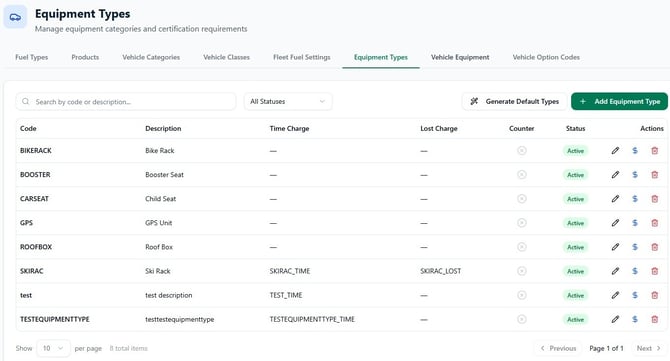Go to the Fleet Fuel Settings tab
Image resolution: width=670 pixels, height=361 pixels.
(302, 57)
